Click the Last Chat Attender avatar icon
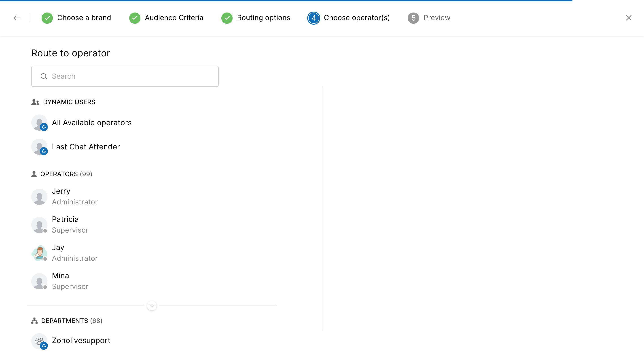Image resolution: width=644 pixels, height=352 pixels. (39, 147)
